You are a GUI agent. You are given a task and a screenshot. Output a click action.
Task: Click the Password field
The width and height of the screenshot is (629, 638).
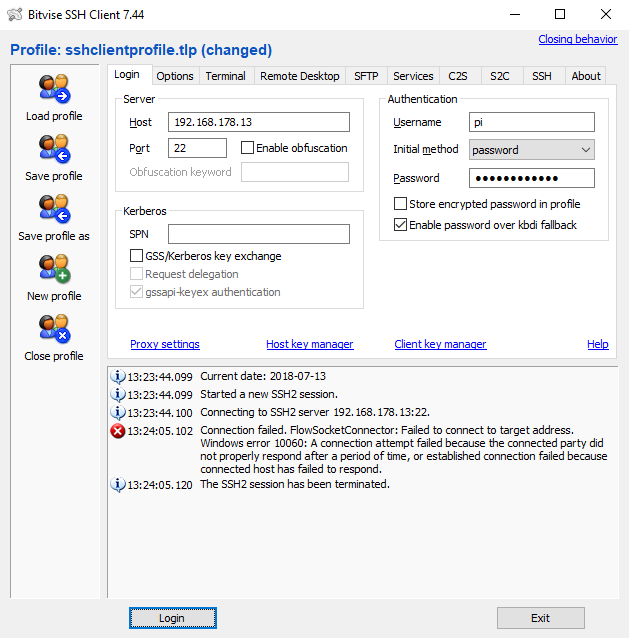click(x=531, y=178)
